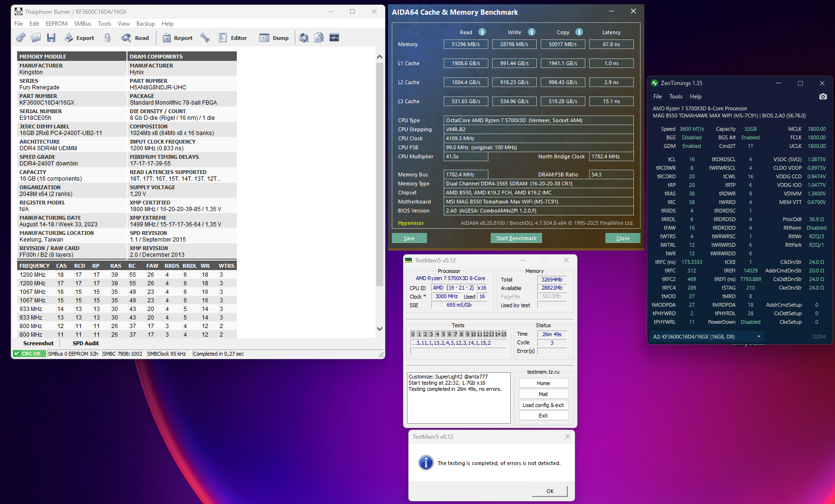Screen dimensions: 835x504
Task: Open the SPD Editor
Action: (x=233, y=38)
